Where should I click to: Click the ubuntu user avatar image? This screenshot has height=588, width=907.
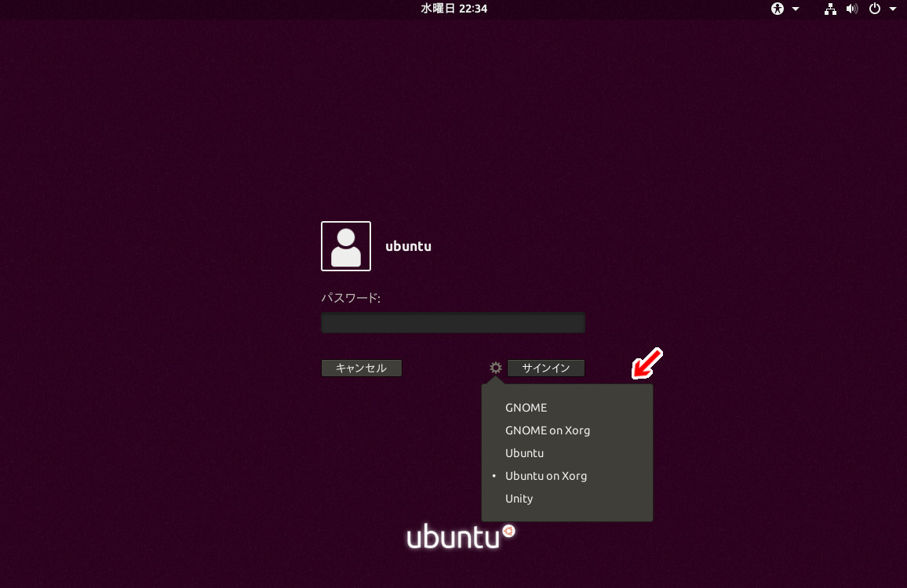click(345, 245)
